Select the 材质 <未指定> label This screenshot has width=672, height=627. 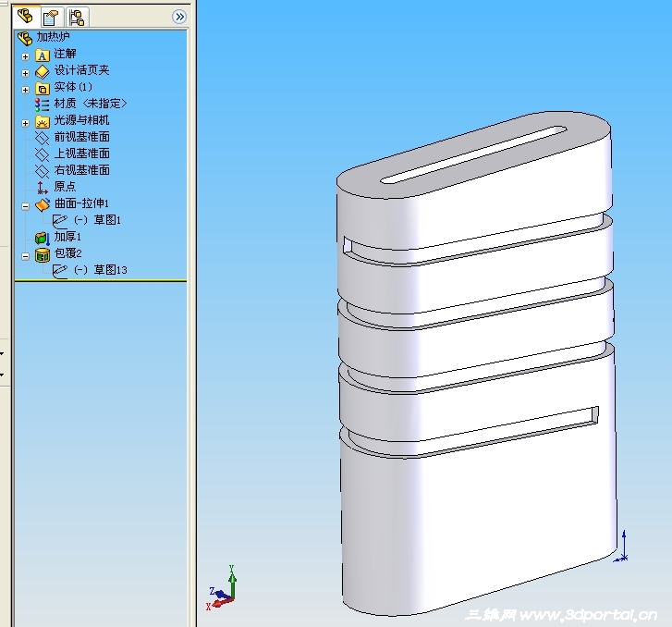[91, 104]
